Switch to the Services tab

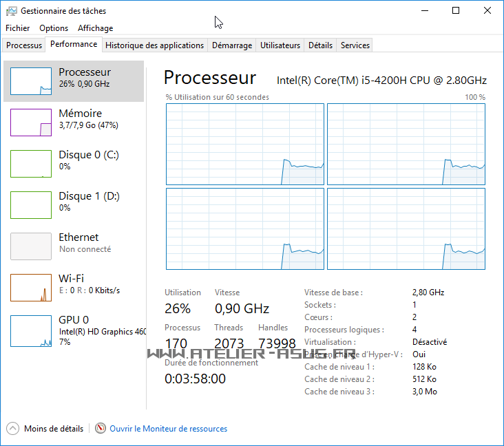coord(355,45)
